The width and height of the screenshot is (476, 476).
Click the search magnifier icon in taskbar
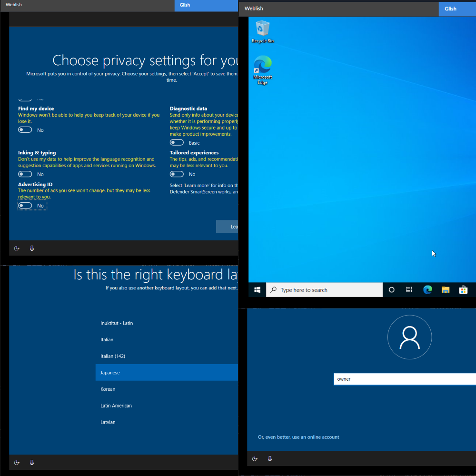coord(274,289)
